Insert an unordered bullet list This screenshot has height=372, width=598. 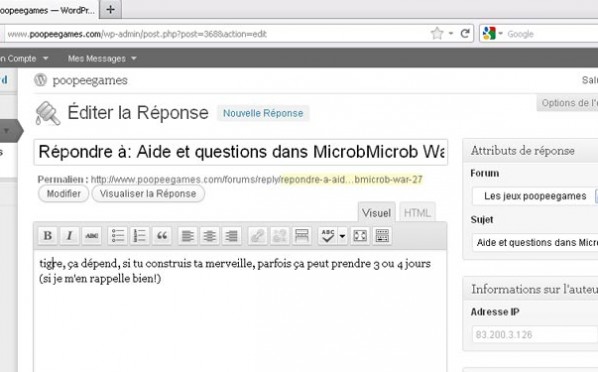pos(117,235)
